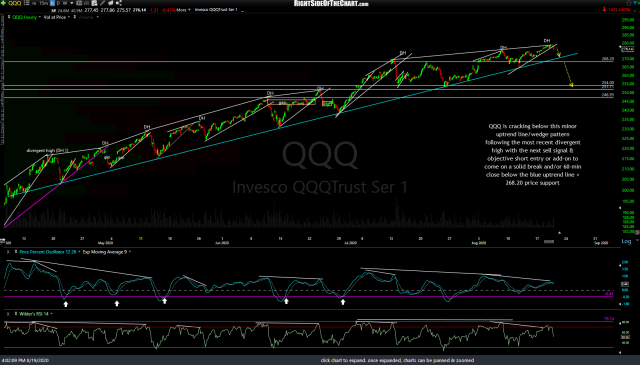
Task: Click drag handle beside Price Percent Oscillator
Action: [x=16, y=252]
